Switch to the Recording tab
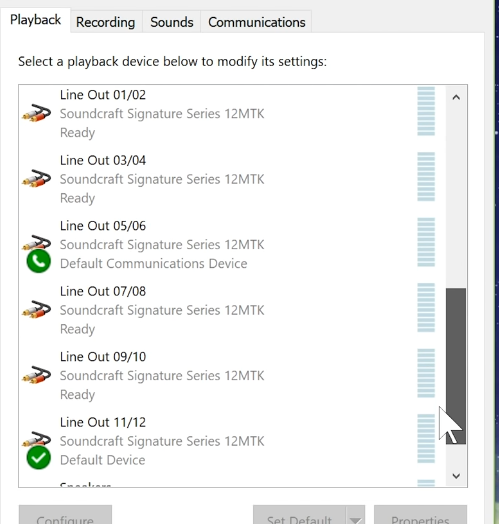Screen dimensions: 499x524 coord(106,22)
